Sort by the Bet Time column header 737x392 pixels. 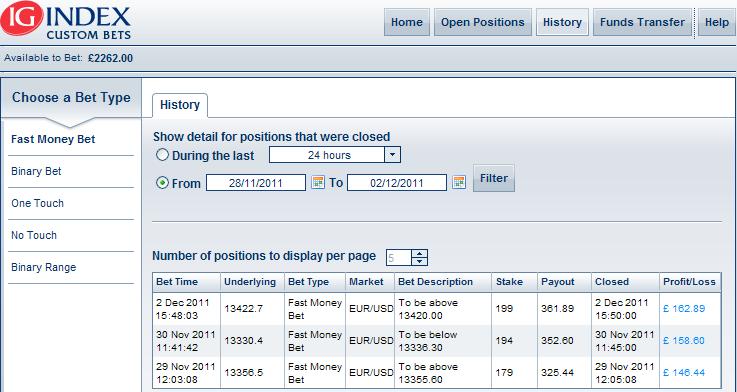[187, 282]
